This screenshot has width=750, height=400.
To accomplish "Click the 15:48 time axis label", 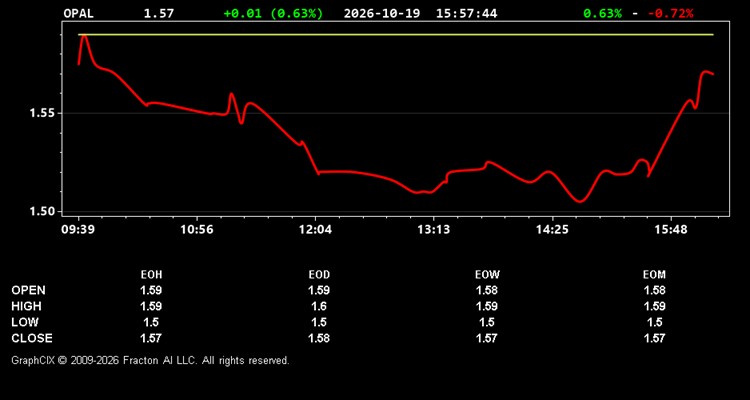I will pyautogui.click(x=671, y=230).
